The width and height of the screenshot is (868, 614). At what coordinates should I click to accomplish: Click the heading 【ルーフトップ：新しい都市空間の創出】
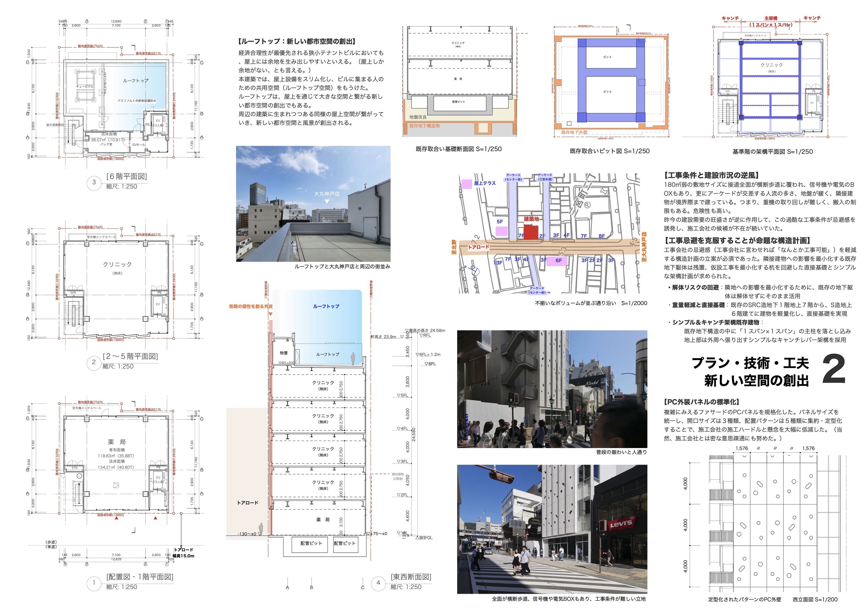(x=297, y=42)
